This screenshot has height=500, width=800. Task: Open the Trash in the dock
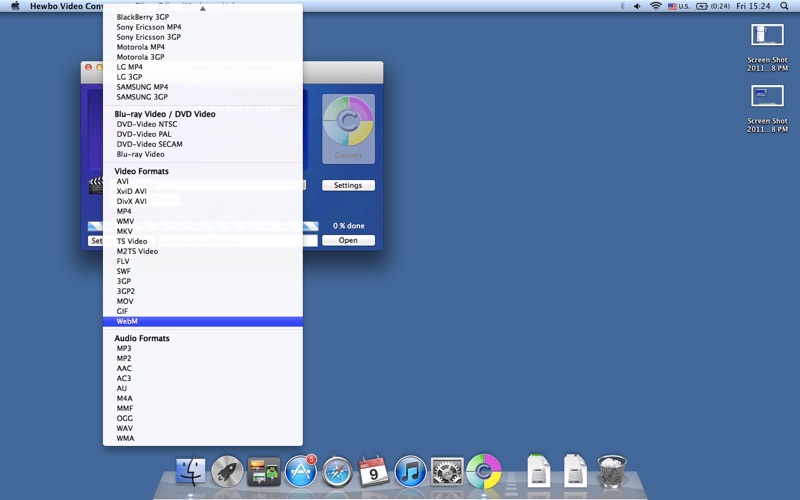[x=612, y=470]
